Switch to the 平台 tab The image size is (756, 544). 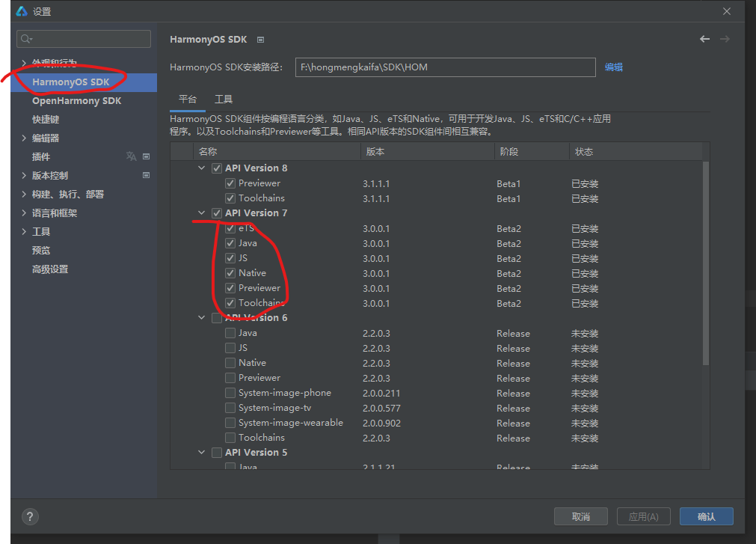point(188,100)
